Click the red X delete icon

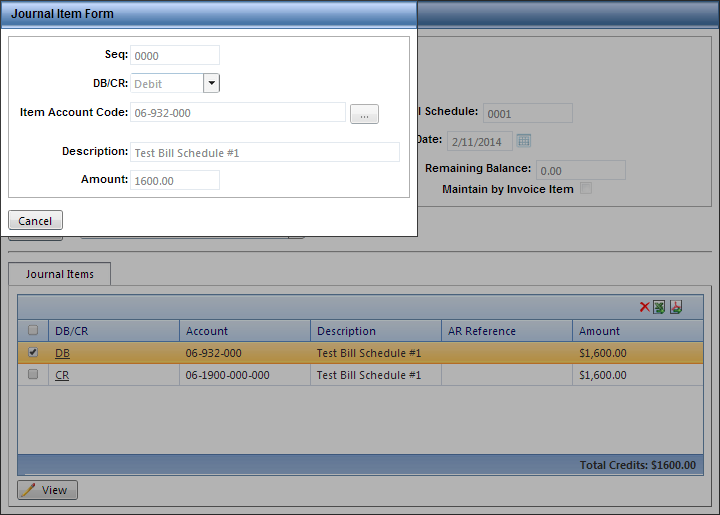[x=644, y=307]
